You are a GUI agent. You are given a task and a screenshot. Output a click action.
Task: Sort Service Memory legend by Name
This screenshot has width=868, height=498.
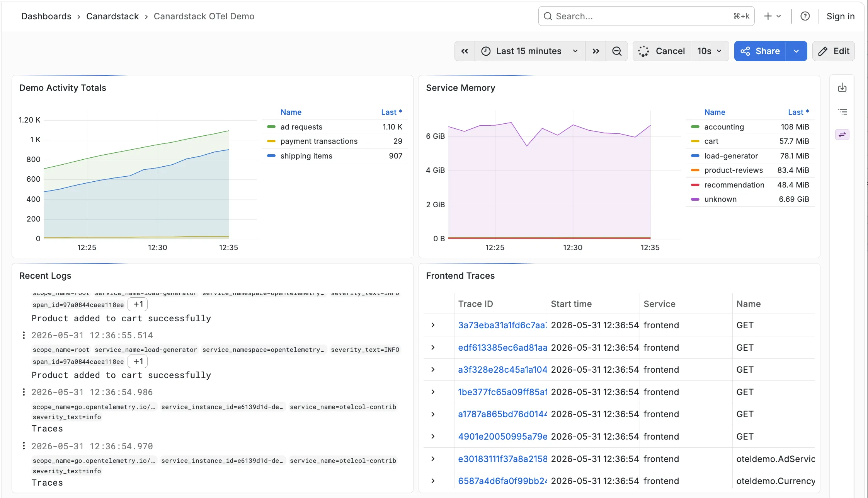(x=715, y=112)
